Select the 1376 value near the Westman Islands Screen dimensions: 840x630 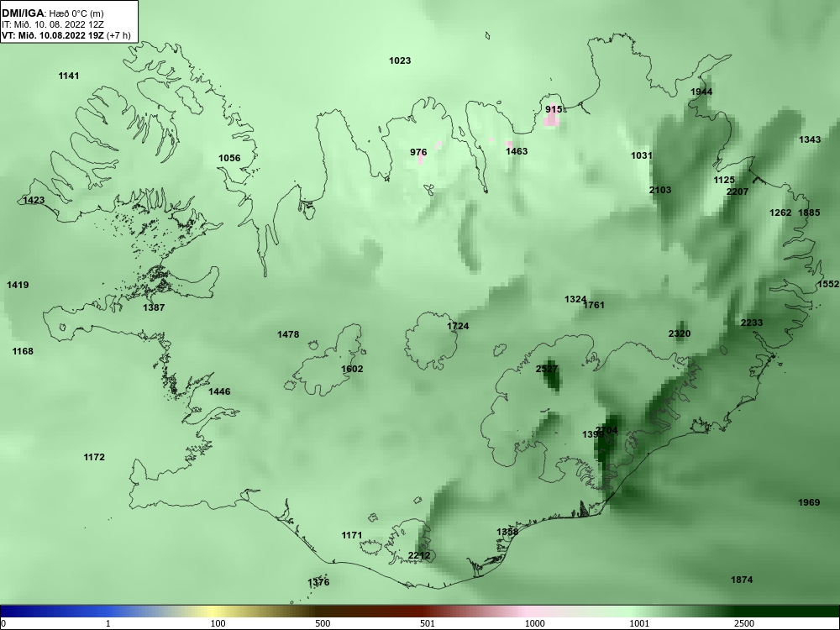click(x=318, y=583)
